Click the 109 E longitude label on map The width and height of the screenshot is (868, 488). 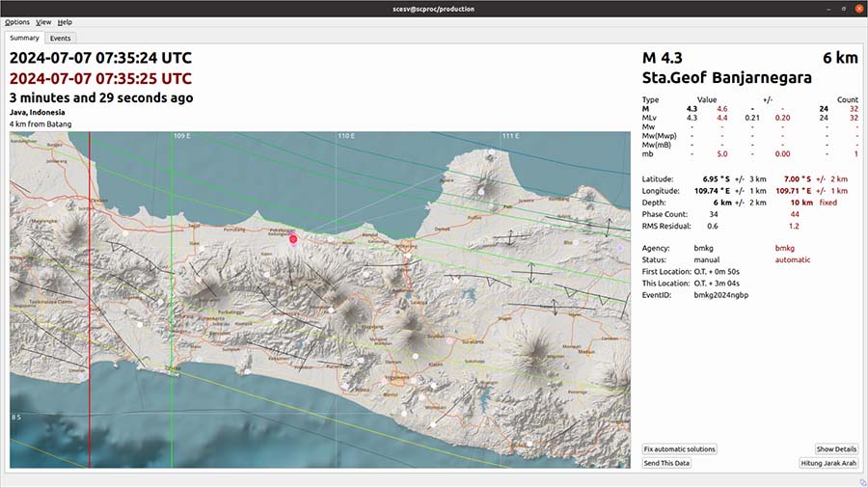pyautogui.click(x=182, y=137)
